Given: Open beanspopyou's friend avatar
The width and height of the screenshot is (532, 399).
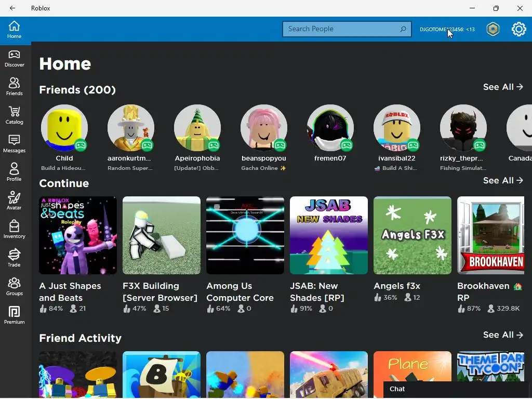Looking at the screenshot, I should [263, 128].
